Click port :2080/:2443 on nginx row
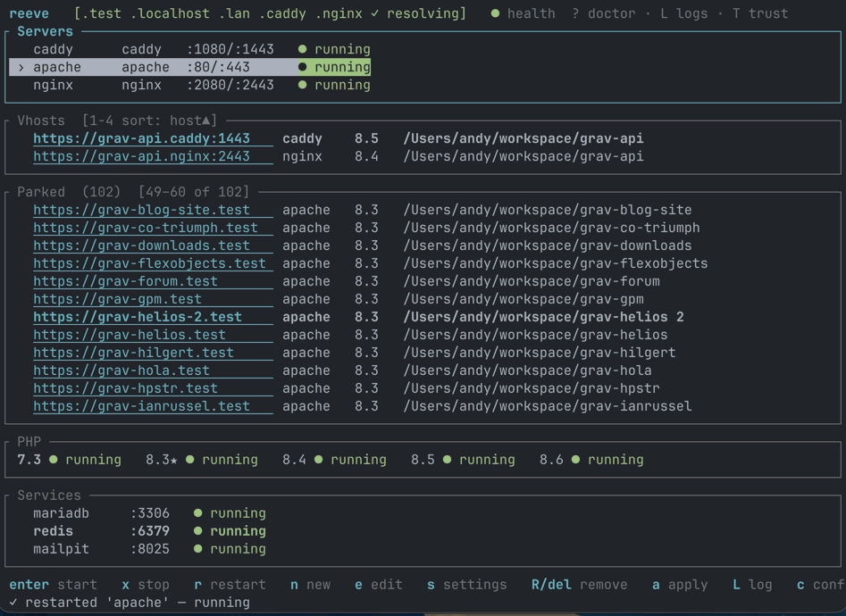 230,85
